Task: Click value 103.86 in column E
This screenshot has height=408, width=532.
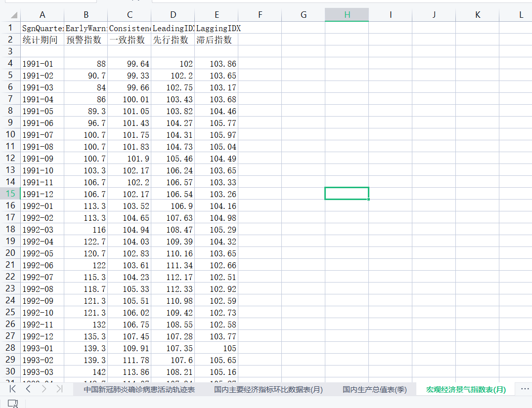Action: pos(217,63)
